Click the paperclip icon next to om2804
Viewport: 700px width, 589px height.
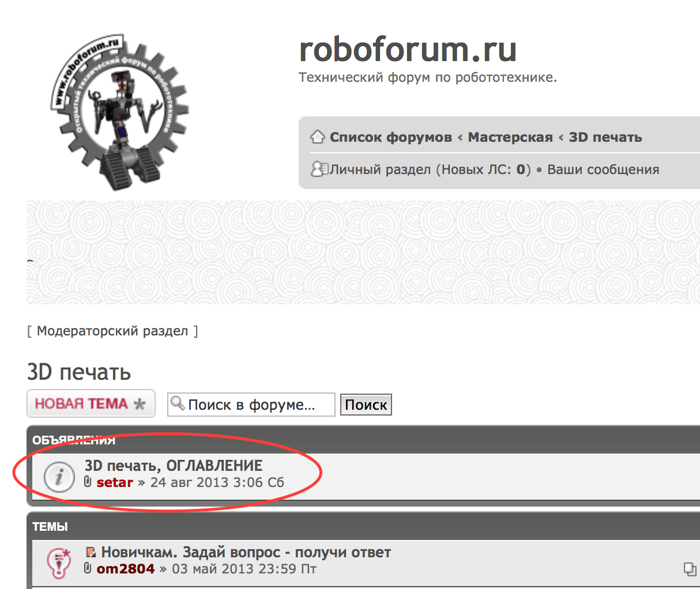88,568
